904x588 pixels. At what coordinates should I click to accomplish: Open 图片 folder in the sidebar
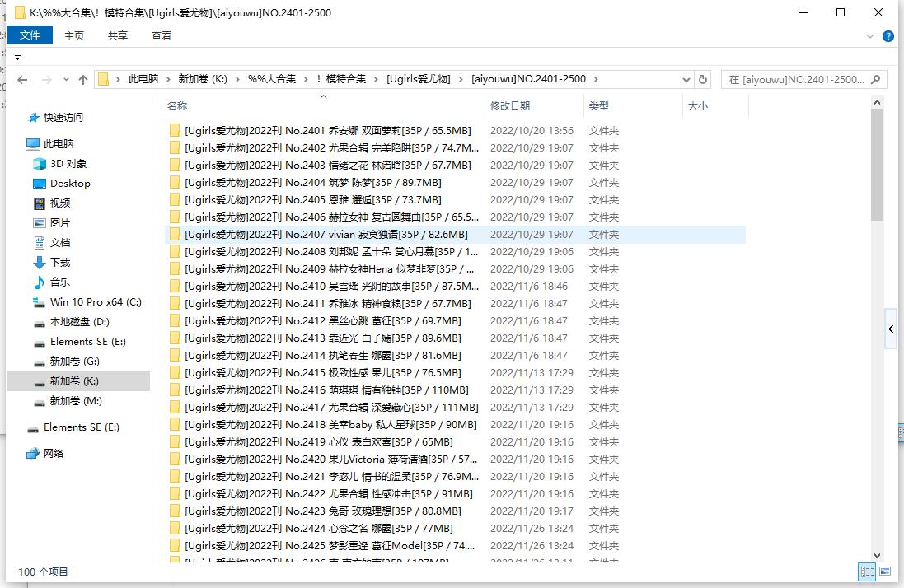pos(60,222)
